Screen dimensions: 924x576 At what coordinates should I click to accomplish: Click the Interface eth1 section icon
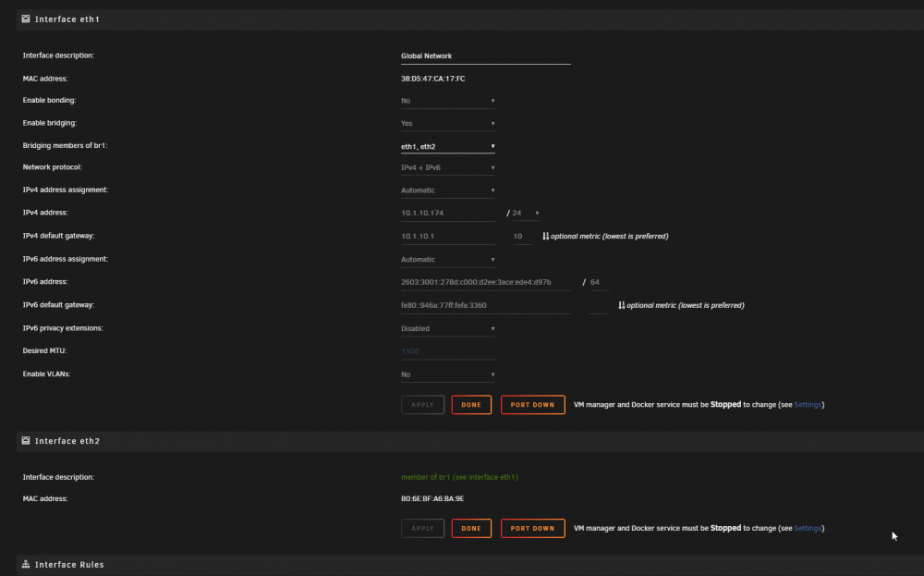click(26, 18)
